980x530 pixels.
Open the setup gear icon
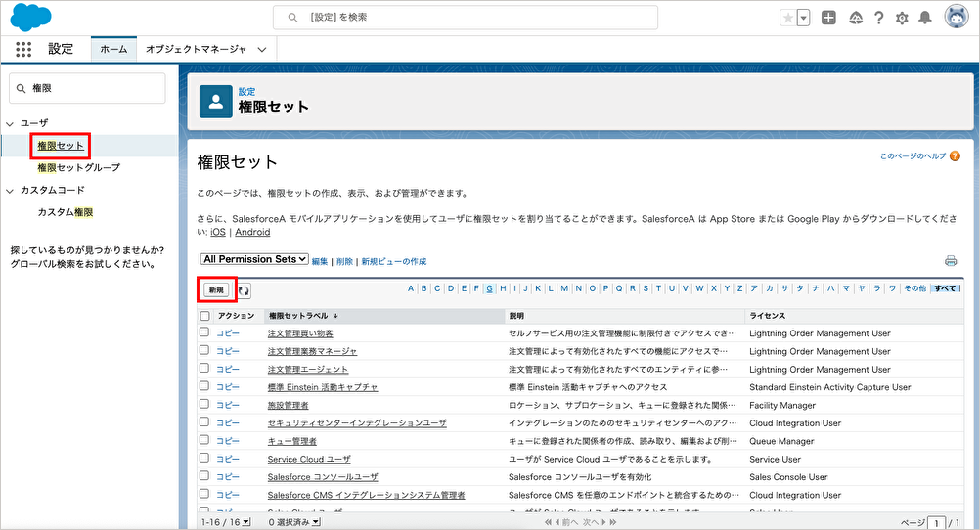click(902, 19)
